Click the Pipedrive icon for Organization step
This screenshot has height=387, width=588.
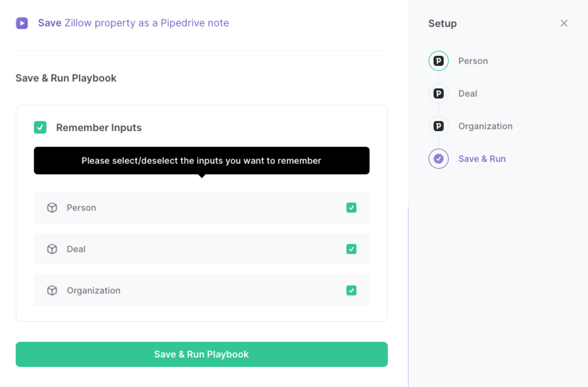[x=438, y=126]
